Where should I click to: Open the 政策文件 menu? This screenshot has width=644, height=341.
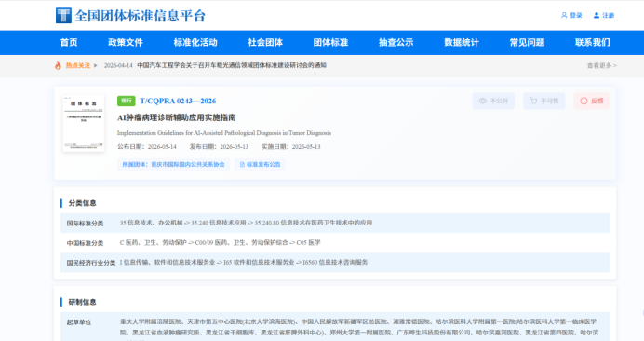point(126,42)
